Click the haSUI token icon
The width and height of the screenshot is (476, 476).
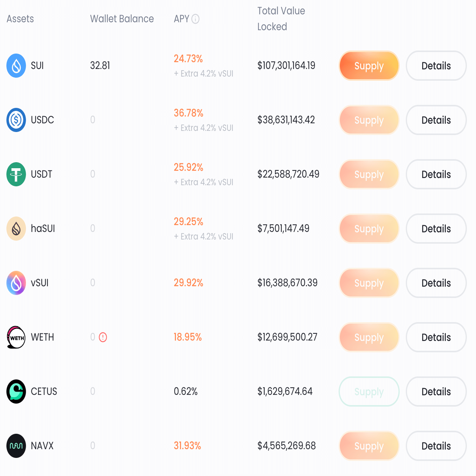[16, 229]
